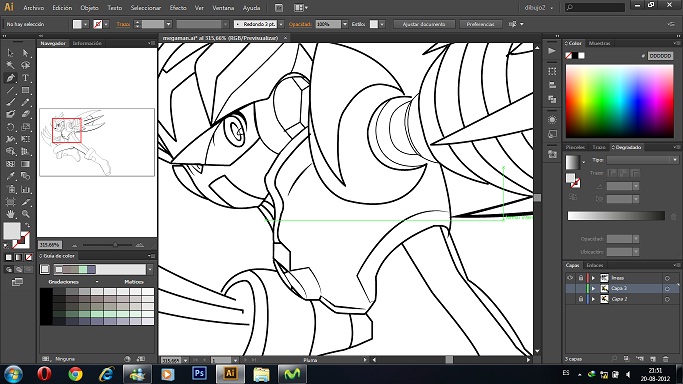Click the Preferencias button
The width and height of the screenshot is (683, 384).
pyautogui.click(x=480, y=24)
